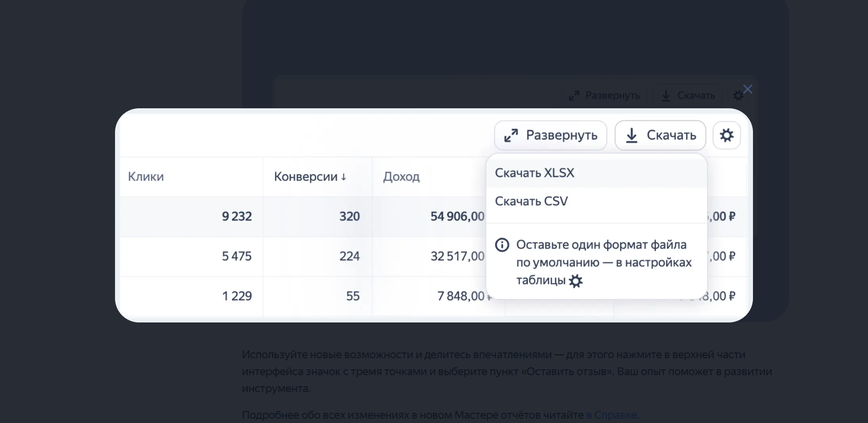
Task: Close the dialog with the blue X
Action: (x=748, y=89)
